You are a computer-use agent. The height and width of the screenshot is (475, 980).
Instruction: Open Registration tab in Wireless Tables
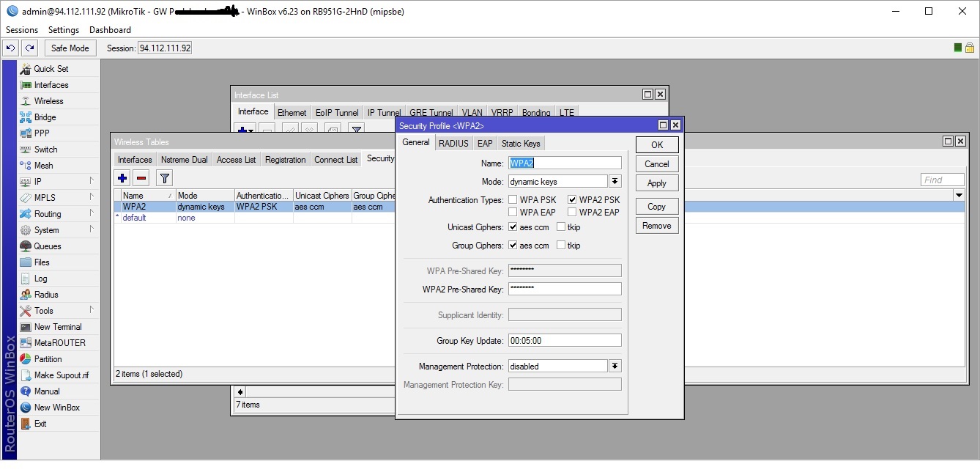[286, 160]
